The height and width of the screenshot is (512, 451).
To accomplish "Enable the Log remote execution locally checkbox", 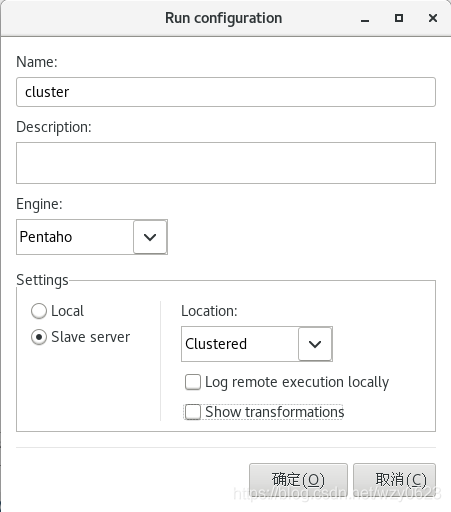I will 193,382.
